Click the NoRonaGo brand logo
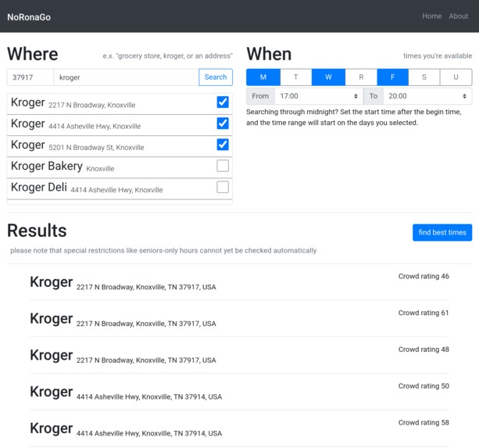 point(29,17)
